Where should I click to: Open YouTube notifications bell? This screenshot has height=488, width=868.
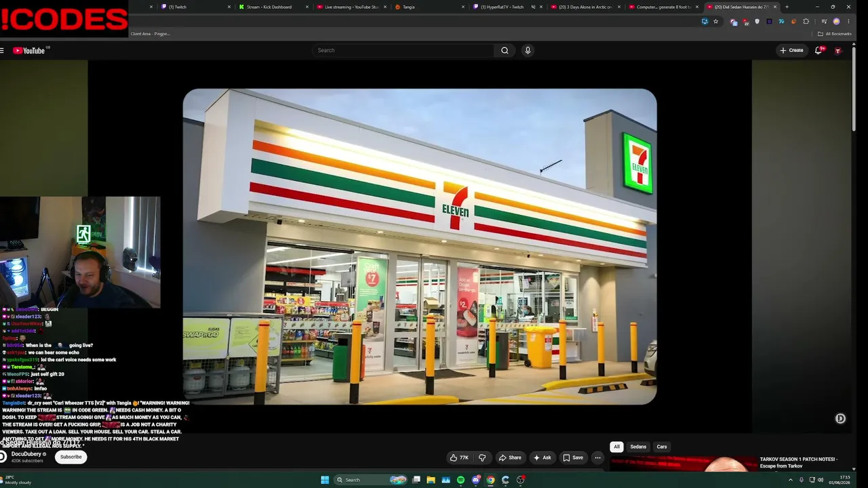point(818,50)
